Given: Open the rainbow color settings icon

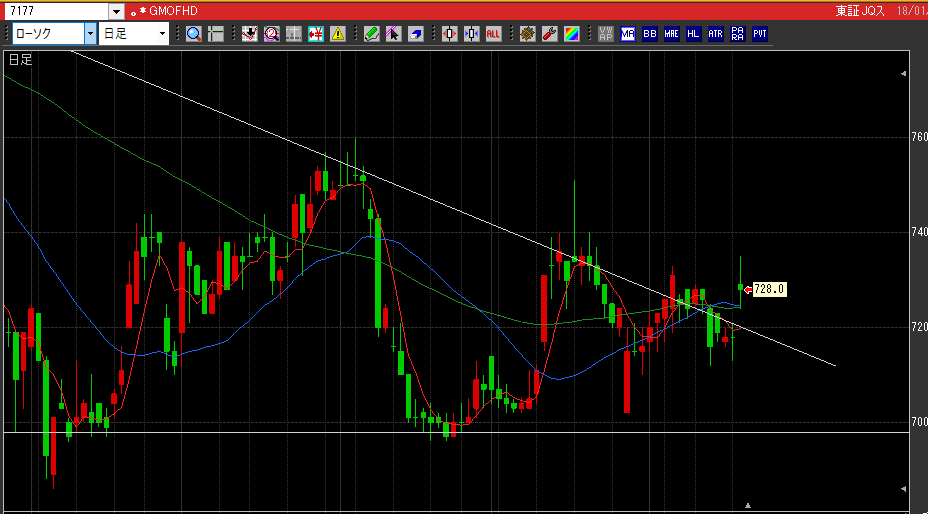Looking at the screenshot, I should (571, 34).
